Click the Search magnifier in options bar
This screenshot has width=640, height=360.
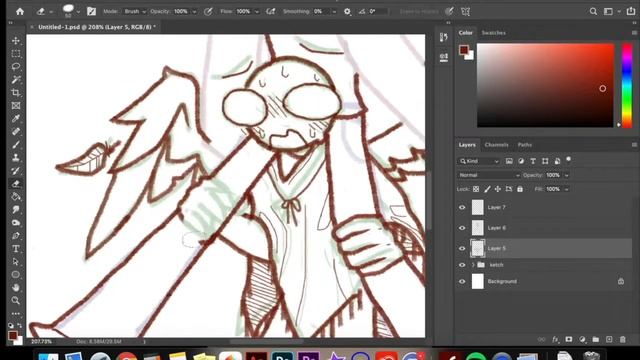593,11
